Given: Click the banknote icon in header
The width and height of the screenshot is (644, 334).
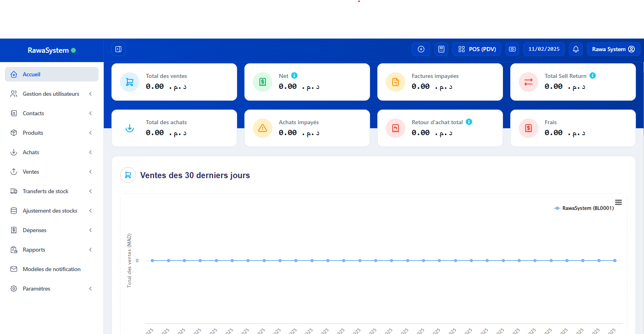Looking at the screenshot, I should (512, 49).
